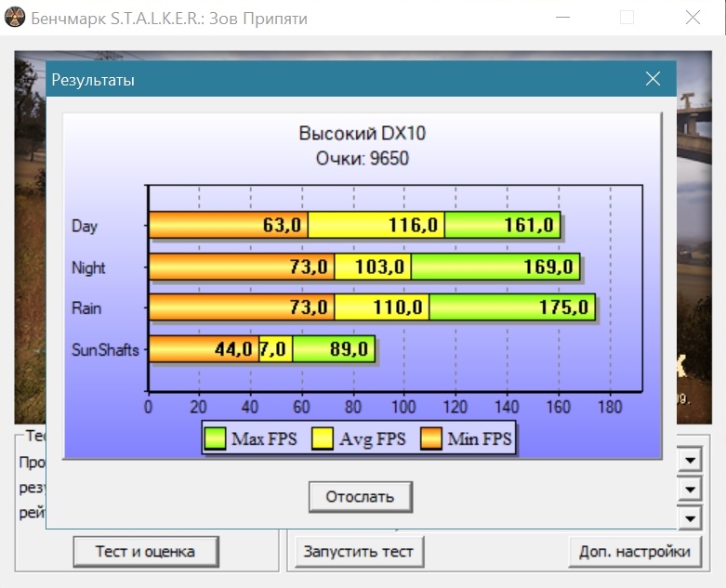726x588 pixels.
Task: Click axis value 100 on chart
Action: 403,407
